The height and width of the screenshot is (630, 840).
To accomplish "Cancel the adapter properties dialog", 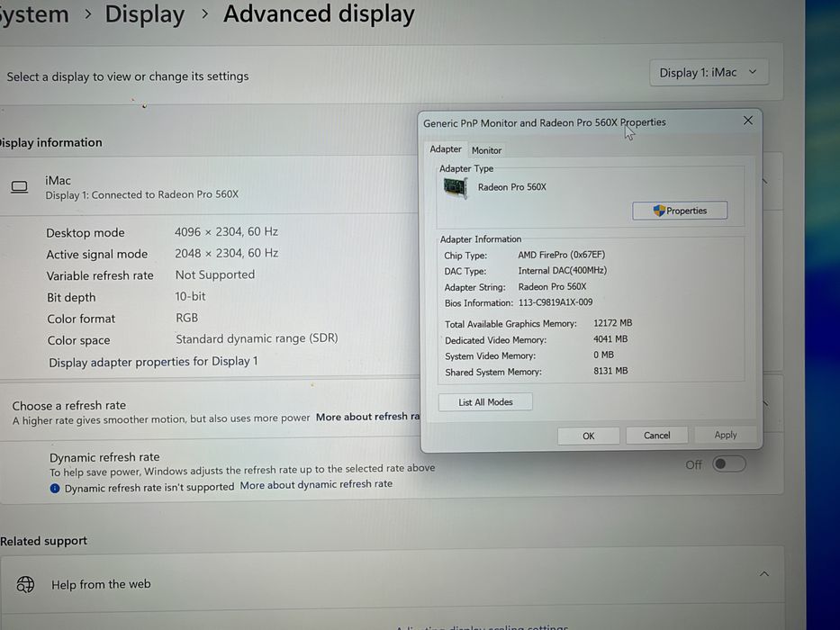I will (657, 436).
